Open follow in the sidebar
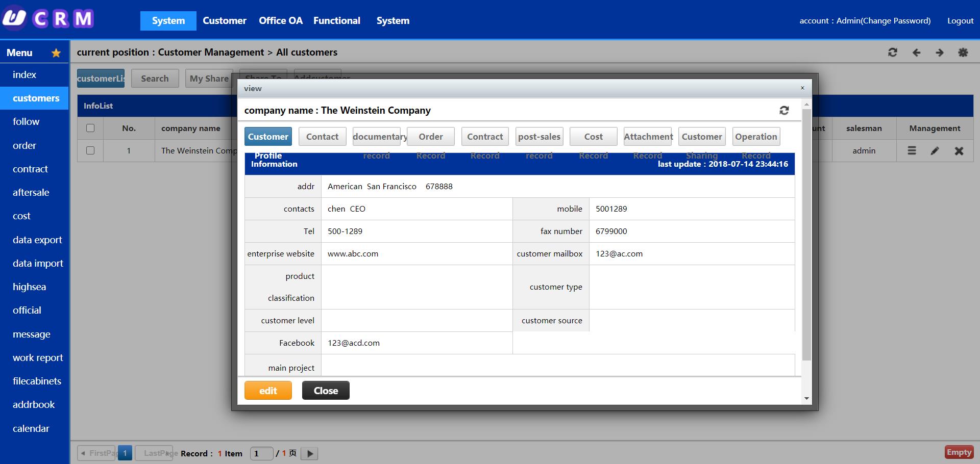 click(x=34, y=121)
